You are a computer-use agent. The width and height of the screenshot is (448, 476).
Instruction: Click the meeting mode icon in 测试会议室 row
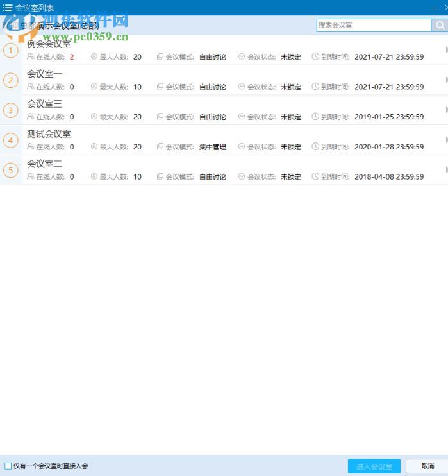point(160,146)
